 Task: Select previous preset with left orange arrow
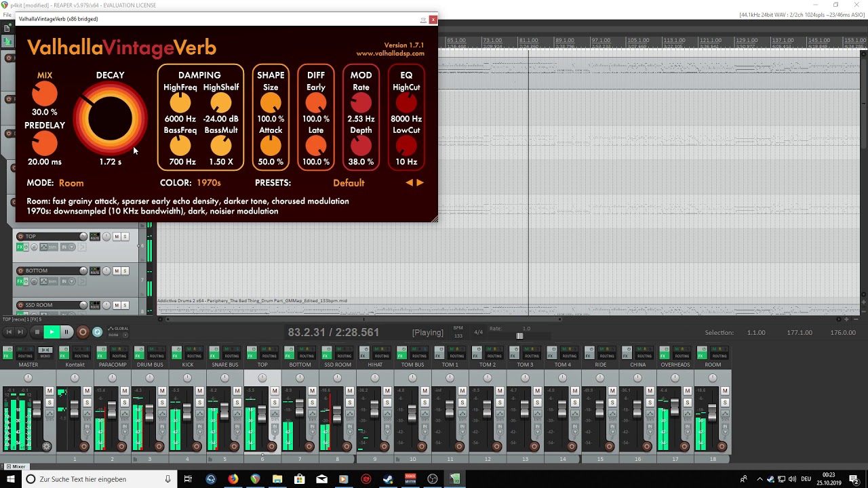click(x=409, y=183)
